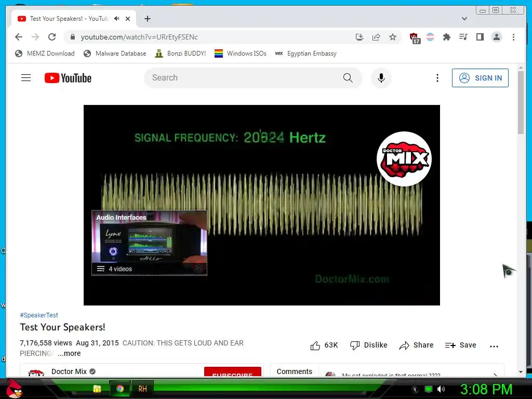Click the scrollbar down arrow

click(521, 372)
